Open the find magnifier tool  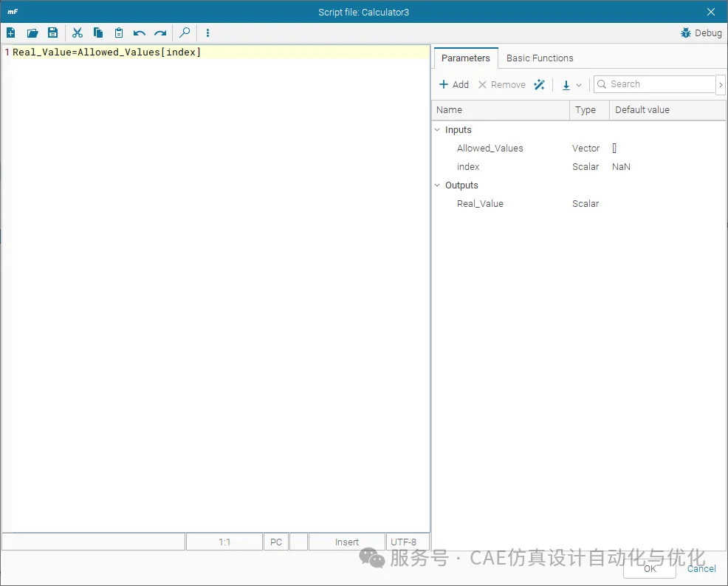click(x=185, y=33)
